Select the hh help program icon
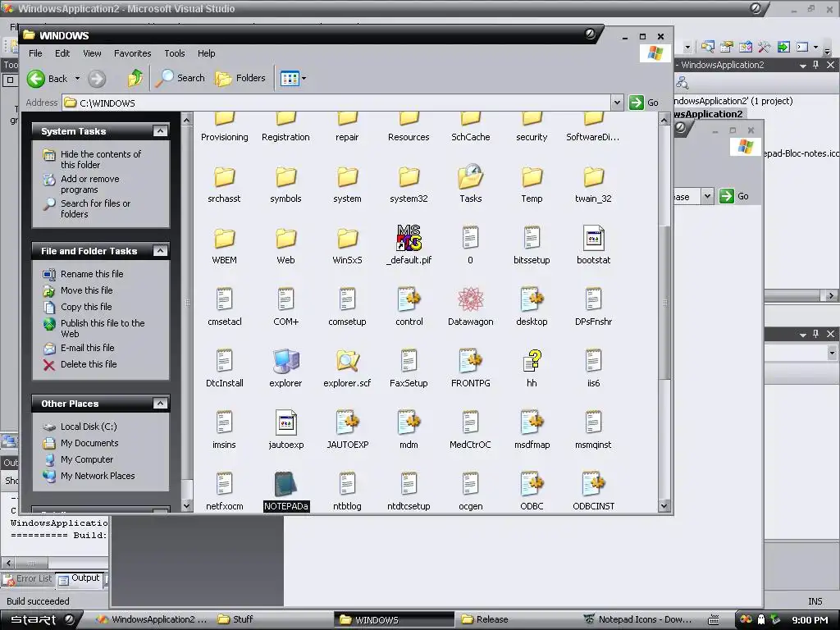The image size is (840, 630). [x=532, y=361]
